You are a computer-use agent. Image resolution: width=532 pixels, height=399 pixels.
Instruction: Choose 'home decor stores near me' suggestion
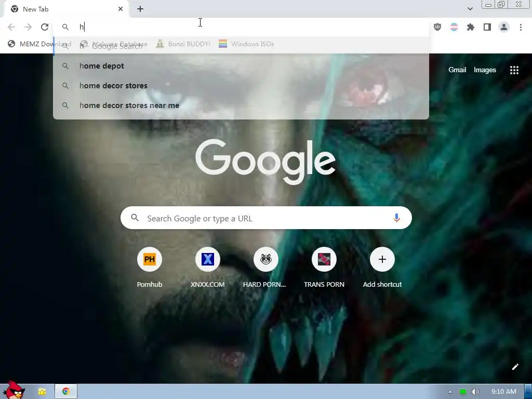[241, 105]
